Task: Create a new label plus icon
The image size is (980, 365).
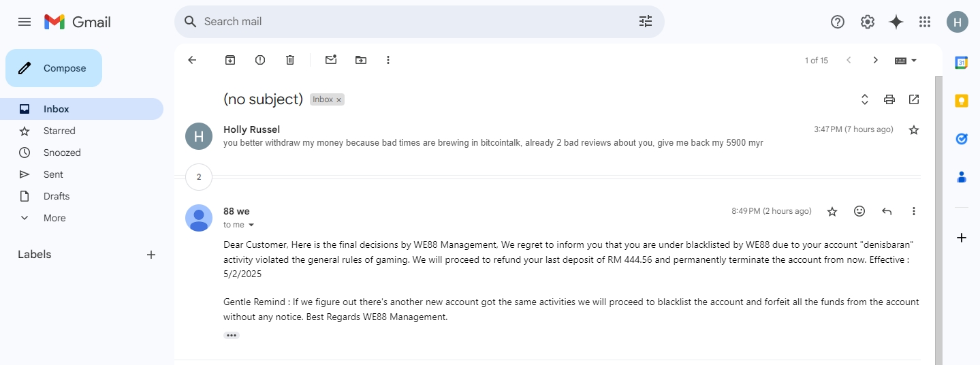Action: tap(151, 255)
